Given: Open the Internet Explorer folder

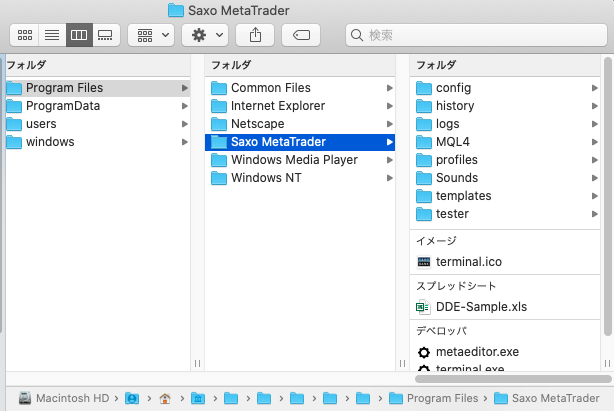Looking at the screenshot, I should coord(300,106).
